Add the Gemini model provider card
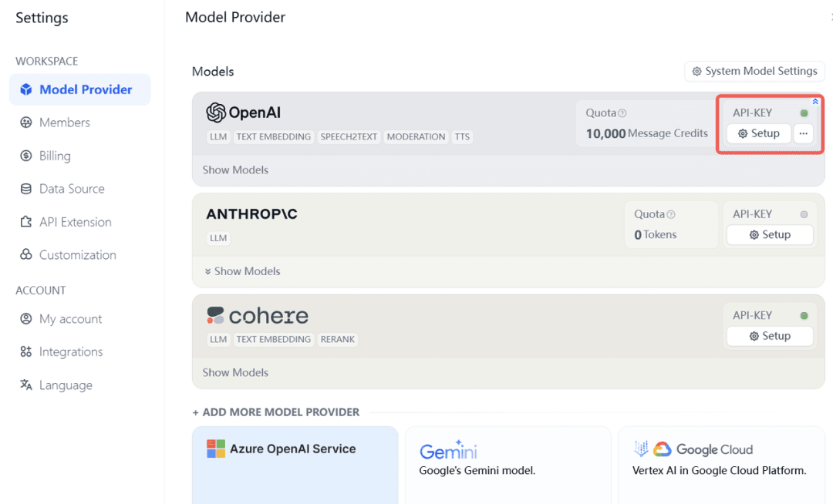This screenshot has width=833, height=504. (x=508, y=465)
